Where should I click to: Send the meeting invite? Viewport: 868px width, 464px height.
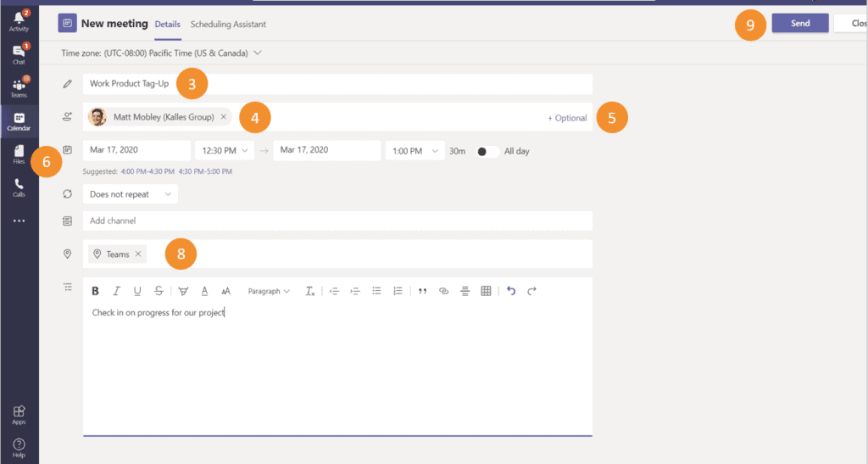800,23
